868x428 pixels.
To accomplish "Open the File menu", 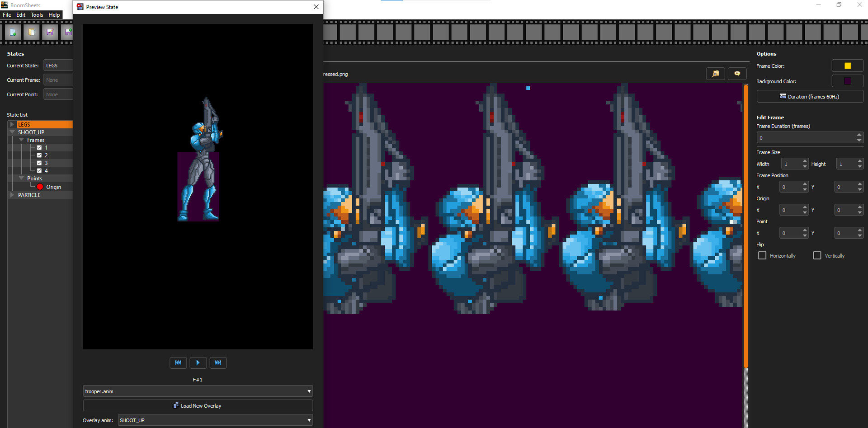I will tap(7, 15).
